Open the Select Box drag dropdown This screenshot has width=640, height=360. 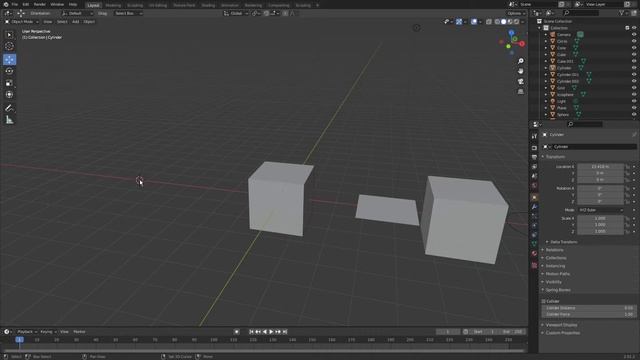(x=128, y=13)
